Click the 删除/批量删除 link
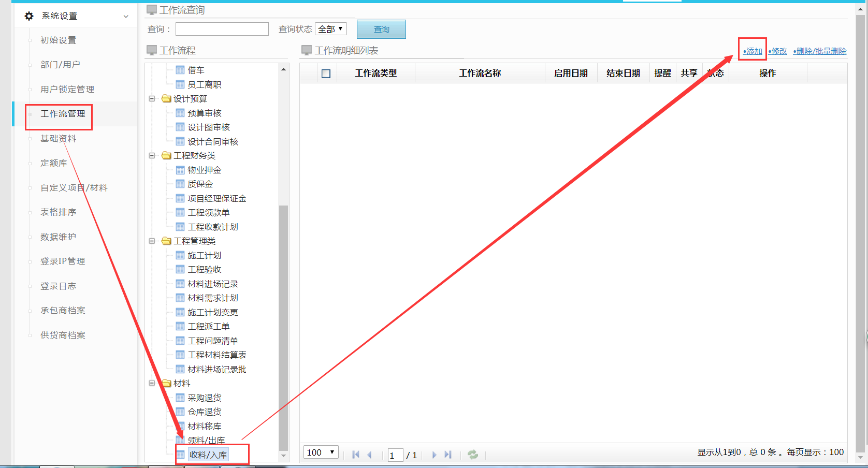This screenshot has height=468, width=868. pos(820,51)
